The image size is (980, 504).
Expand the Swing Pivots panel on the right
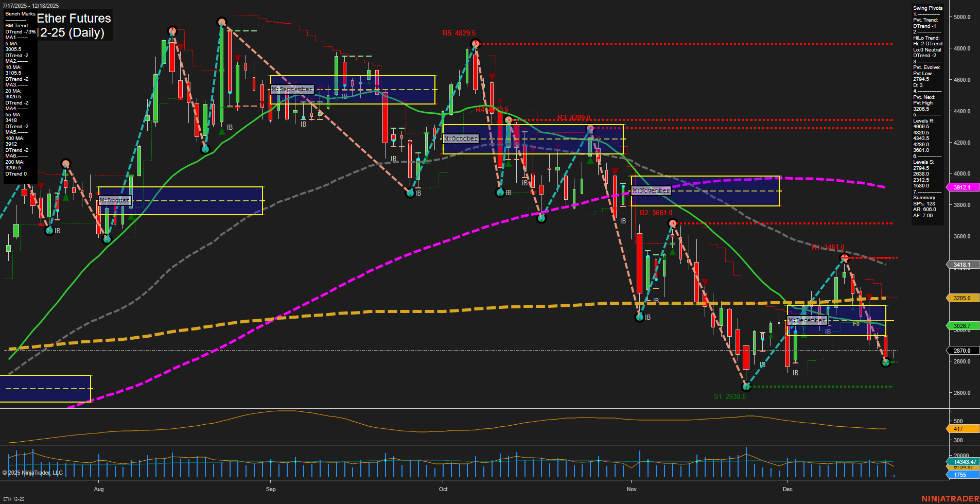pyautogui.click(x=927, y=8)
